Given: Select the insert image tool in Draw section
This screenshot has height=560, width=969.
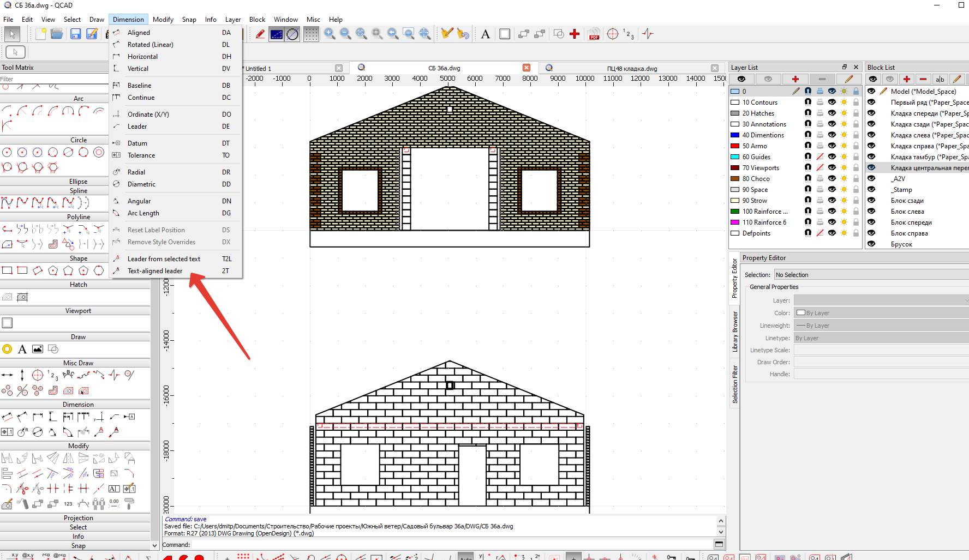Looking at the screenshot, I should (x=38, y=349).
